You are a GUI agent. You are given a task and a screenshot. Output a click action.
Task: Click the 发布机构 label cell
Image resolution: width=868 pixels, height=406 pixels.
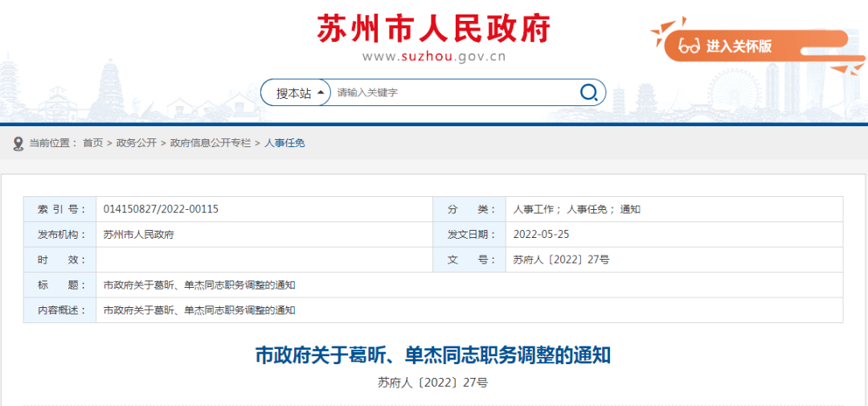pos(59,234)
